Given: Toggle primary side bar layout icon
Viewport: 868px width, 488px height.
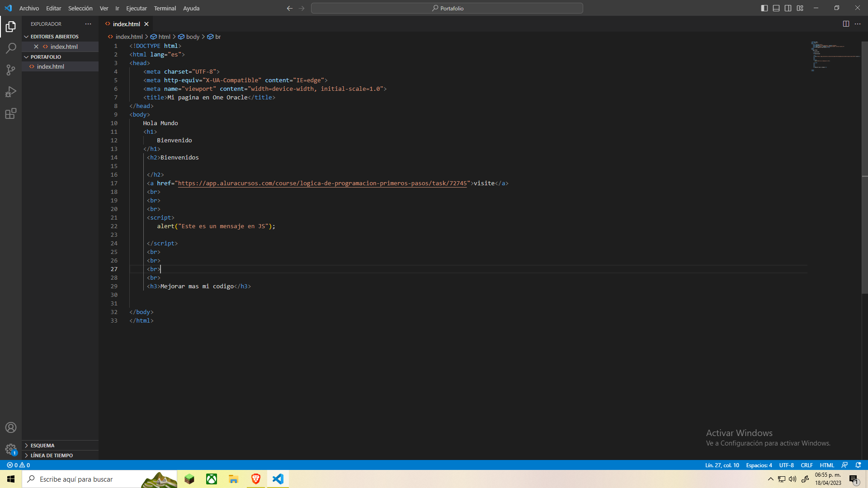Looking at the screenshot, I should 764,8.
